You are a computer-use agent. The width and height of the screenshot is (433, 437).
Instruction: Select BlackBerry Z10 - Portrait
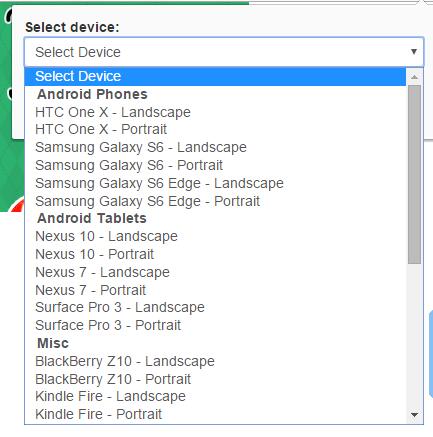tap(215, 379)
